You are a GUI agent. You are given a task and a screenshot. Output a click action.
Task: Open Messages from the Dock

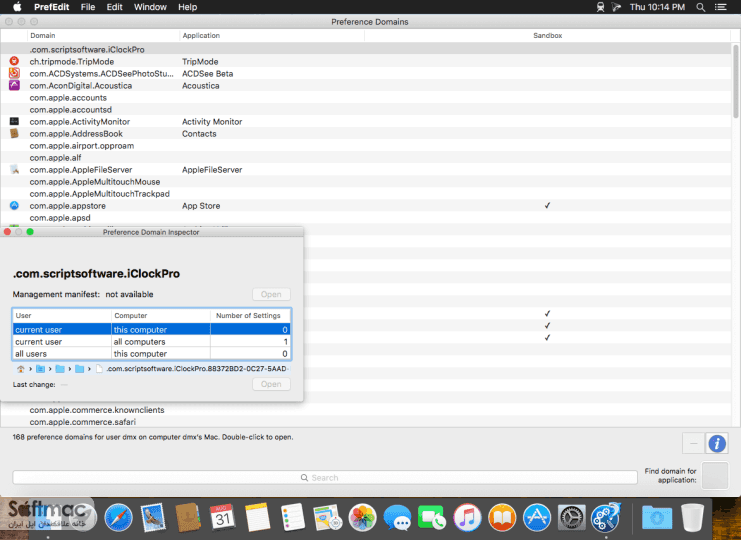click(397, 518)
